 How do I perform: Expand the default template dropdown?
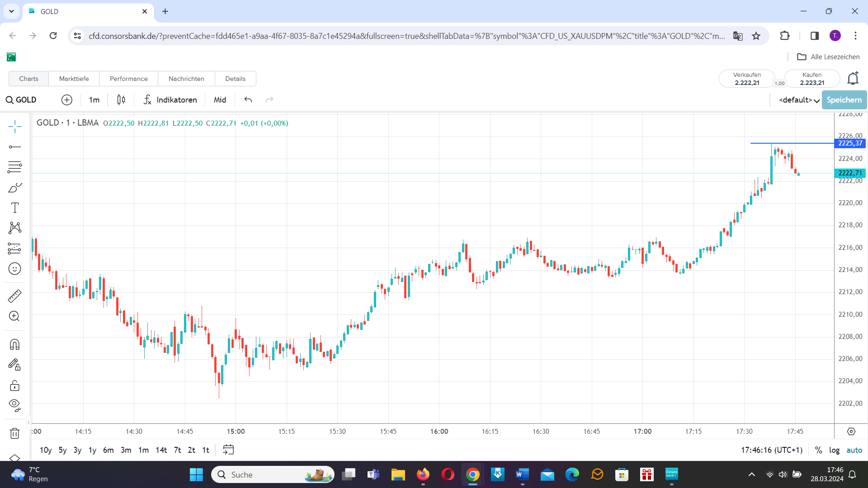799,100
